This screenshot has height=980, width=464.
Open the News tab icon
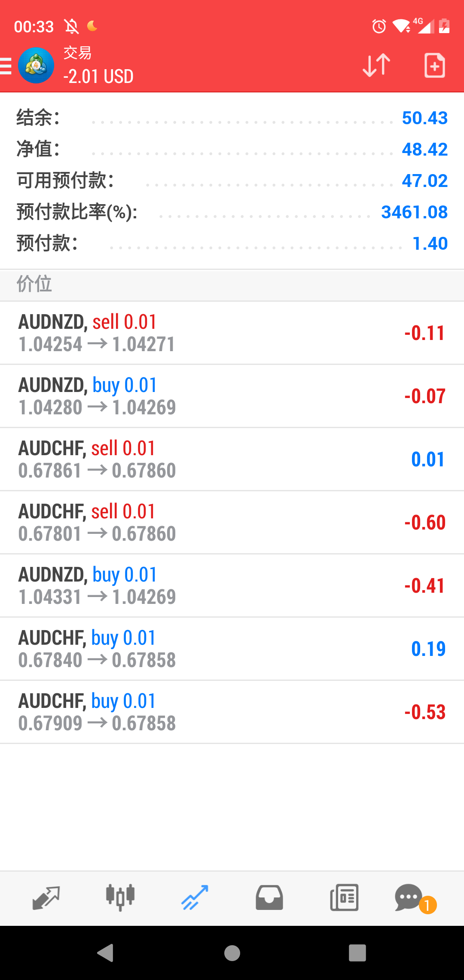tap(344, 897)
